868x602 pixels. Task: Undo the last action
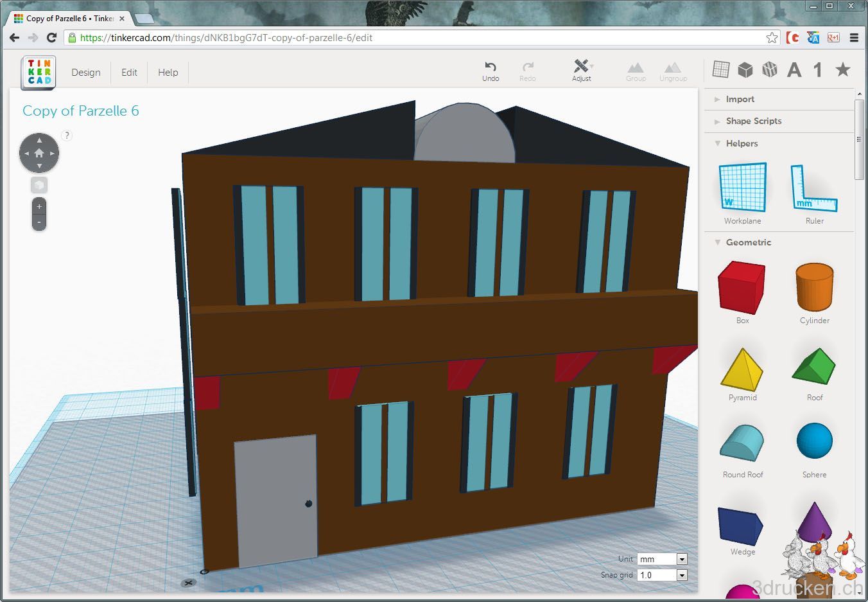[x=490, y=71]
